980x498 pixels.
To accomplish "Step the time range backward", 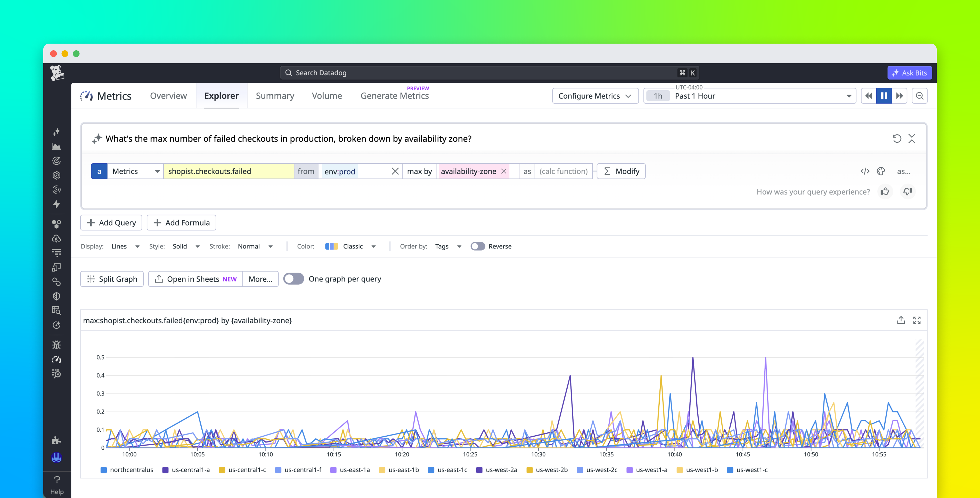I will point(869,96).
